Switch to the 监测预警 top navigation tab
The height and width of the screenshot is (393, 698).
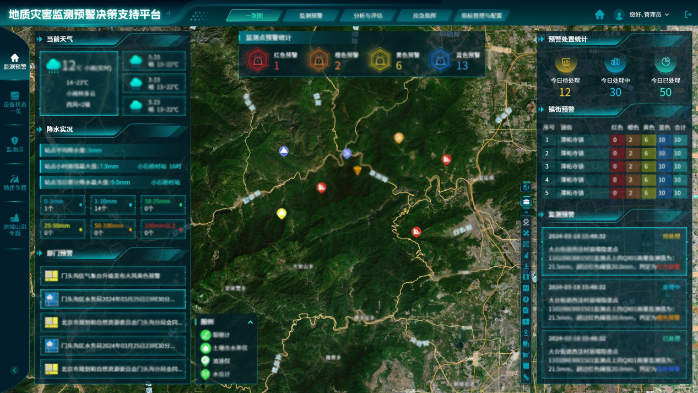[311, 16]
